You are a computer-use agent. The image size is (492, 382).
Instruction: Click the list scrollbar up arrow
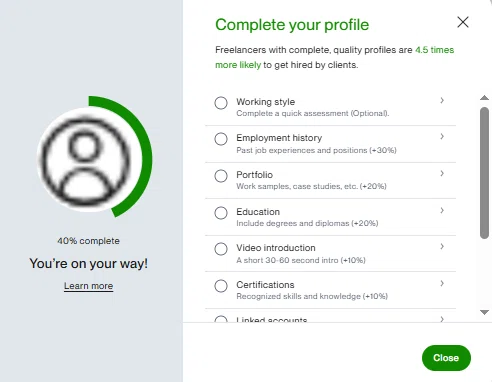(x=484, y=98)
